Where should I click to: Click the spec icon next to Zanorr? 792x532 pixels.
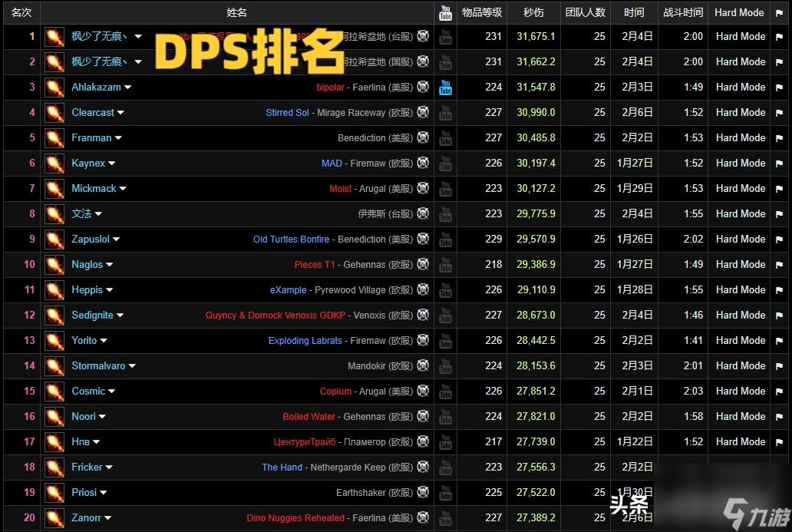[54, 518]
